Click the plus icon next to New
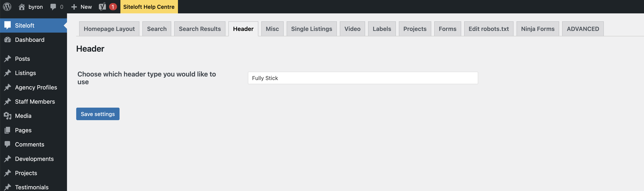Image resolution: width=644 pixels, height=191 pixels. [x=74, y=7]
